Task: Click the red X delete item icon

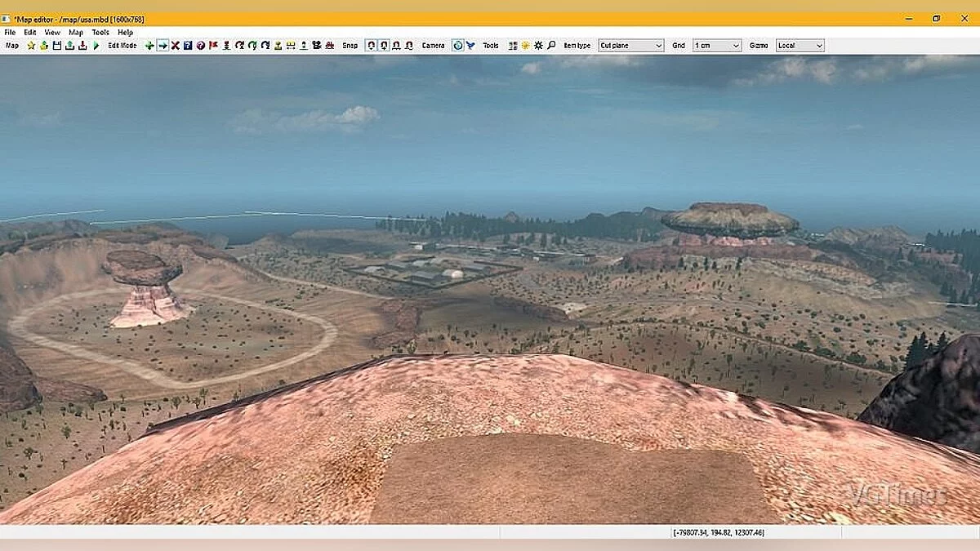Action: tap(175, 46)
